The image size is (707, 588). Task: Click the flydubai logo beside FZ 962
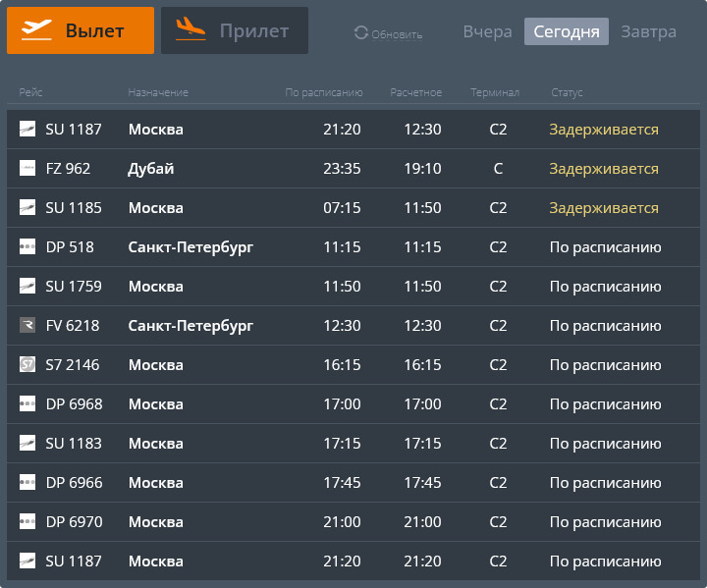(x=27, y=169)
